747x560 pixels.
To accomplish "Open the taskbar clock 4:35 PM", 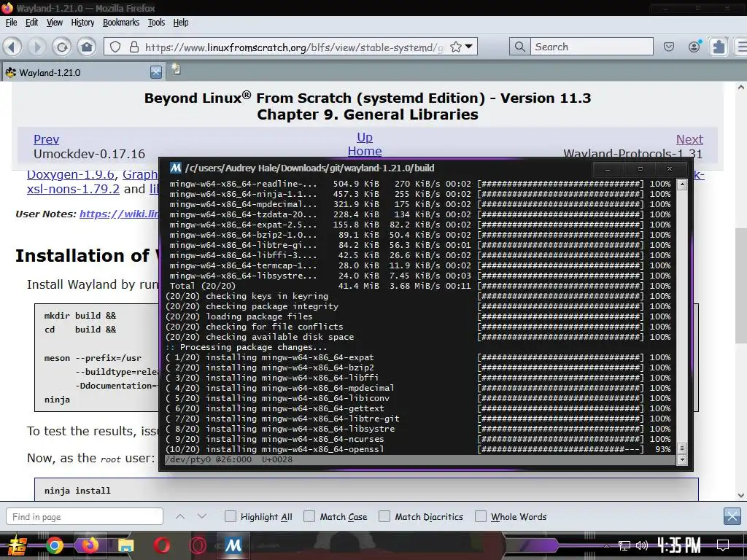I will pos(679,545).
